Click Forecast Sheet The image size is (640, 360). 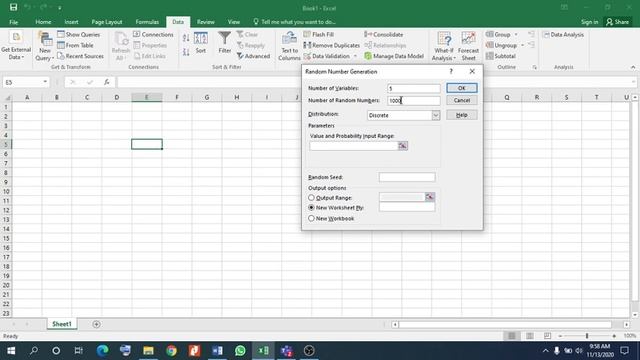tap(468, 46)
